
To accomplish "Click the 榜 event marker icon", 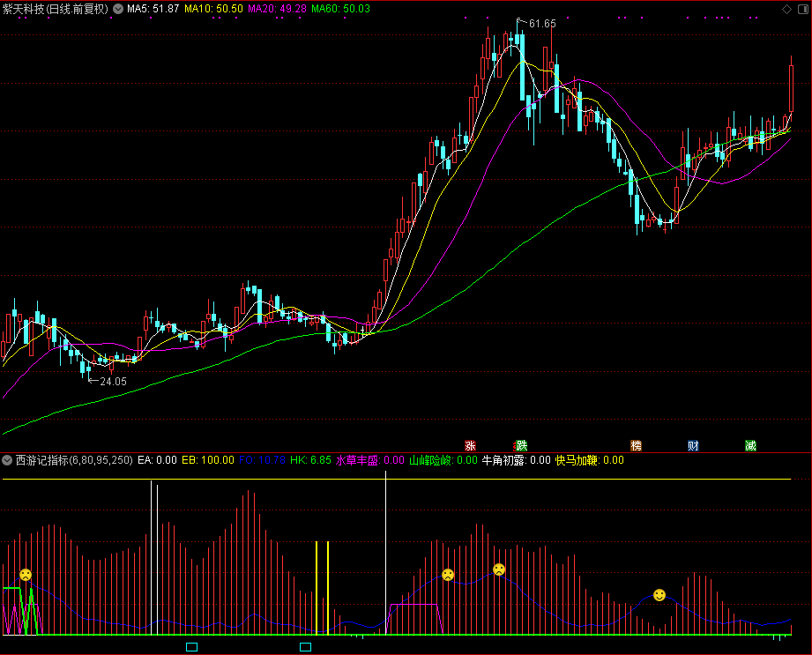I will point(636,445).
